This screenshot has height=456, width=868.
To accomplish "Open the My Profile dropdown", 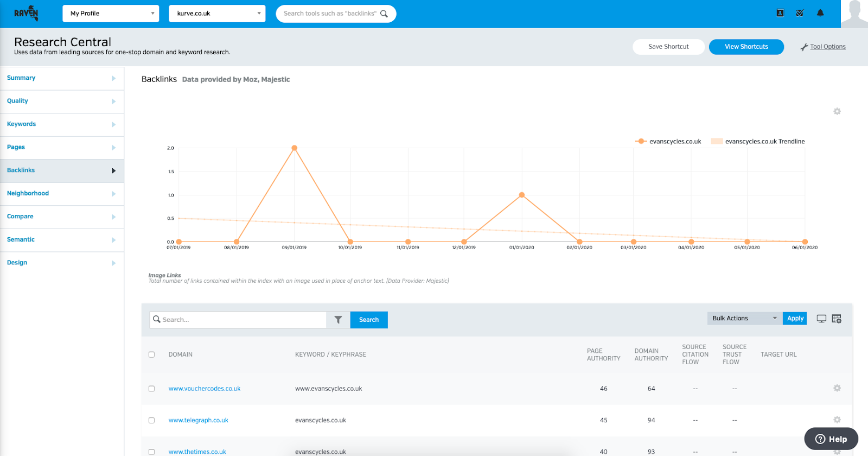I will tap(111, 14).
